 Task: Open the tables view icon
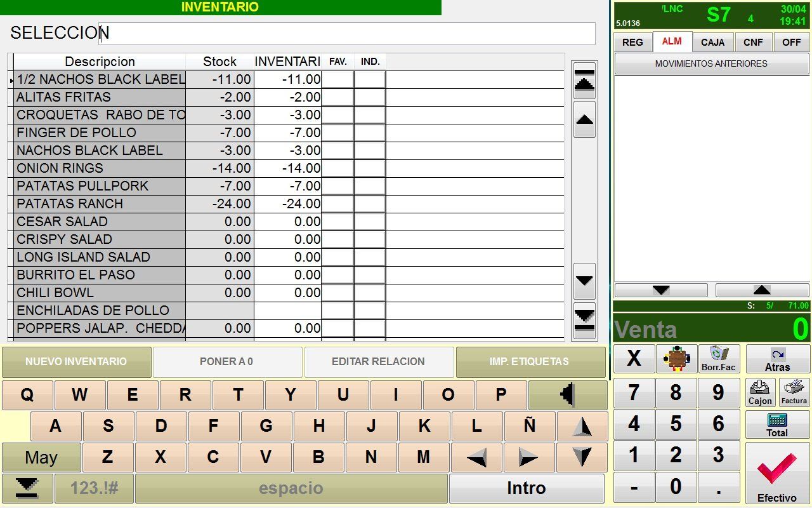tap(676, 359)
